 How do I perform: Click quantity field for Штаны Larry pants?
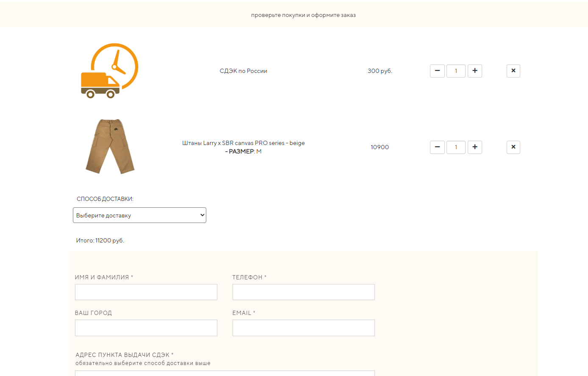(x=456, y=147)
